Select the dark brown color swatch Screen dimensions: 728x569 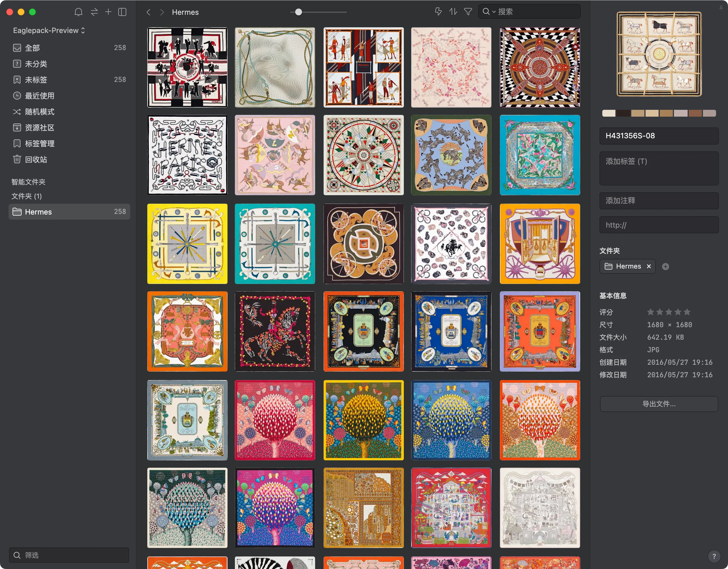click(623, 113)
